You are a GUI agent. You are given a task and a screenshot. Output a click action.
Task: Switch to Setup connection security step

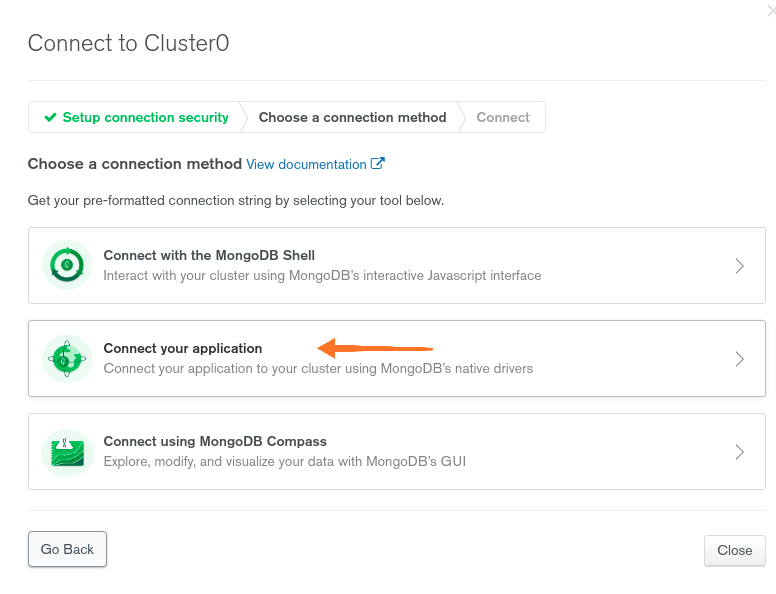click(x=135, y=117)
